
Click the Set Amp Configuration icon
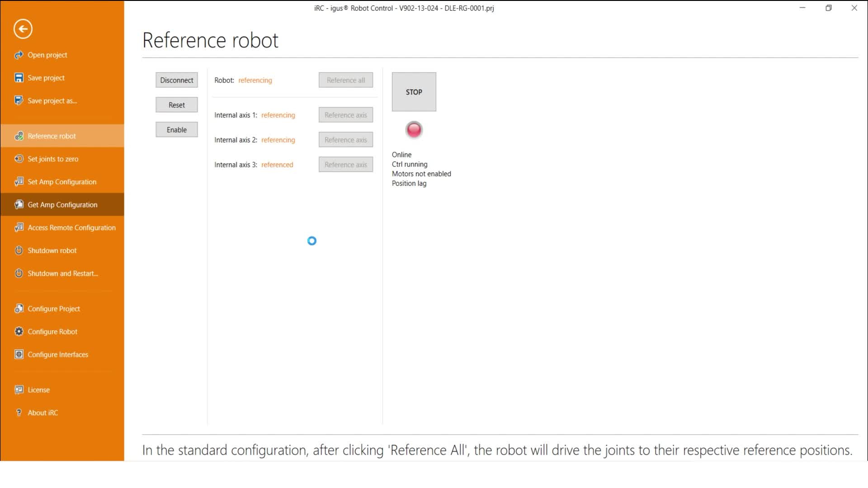click(19, 182)
